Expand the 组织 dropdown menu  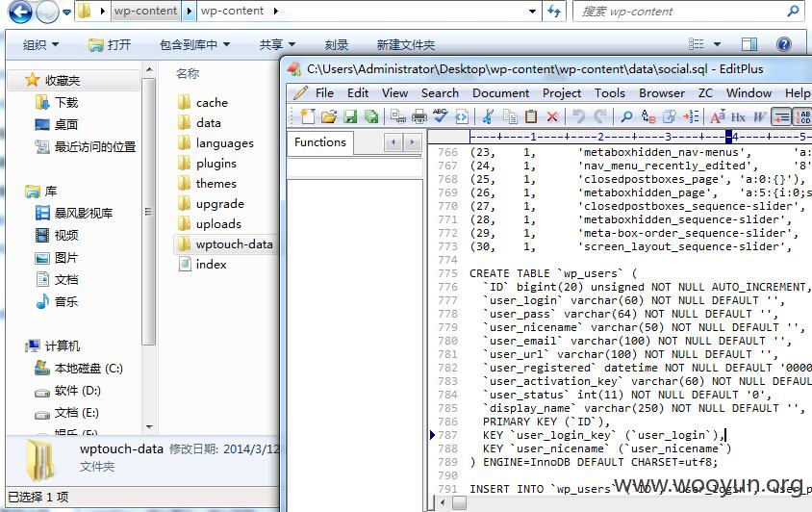[40, 45]
